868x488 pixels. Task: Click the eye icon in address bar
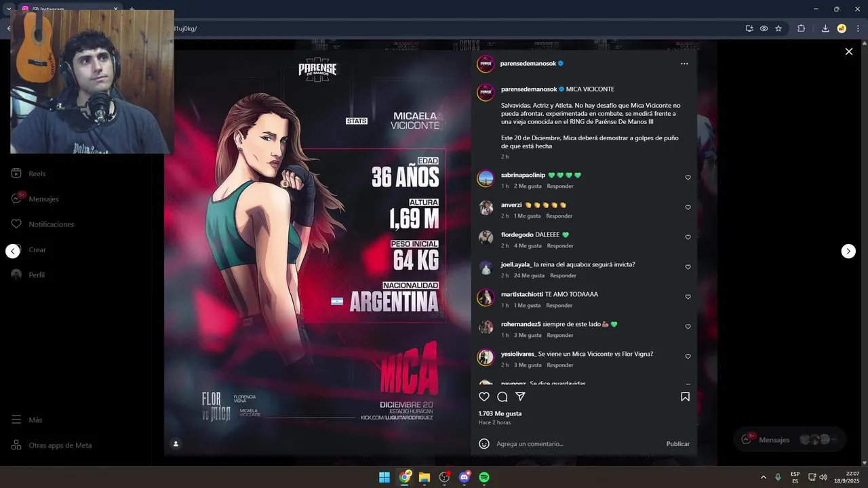(764, 28)
